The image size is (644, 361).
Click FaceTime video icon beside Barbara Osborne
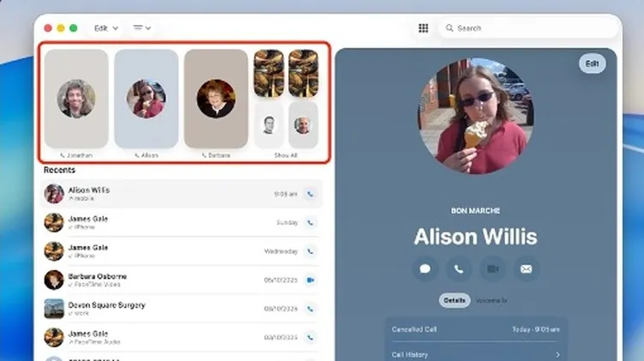(x=310, y=280)
